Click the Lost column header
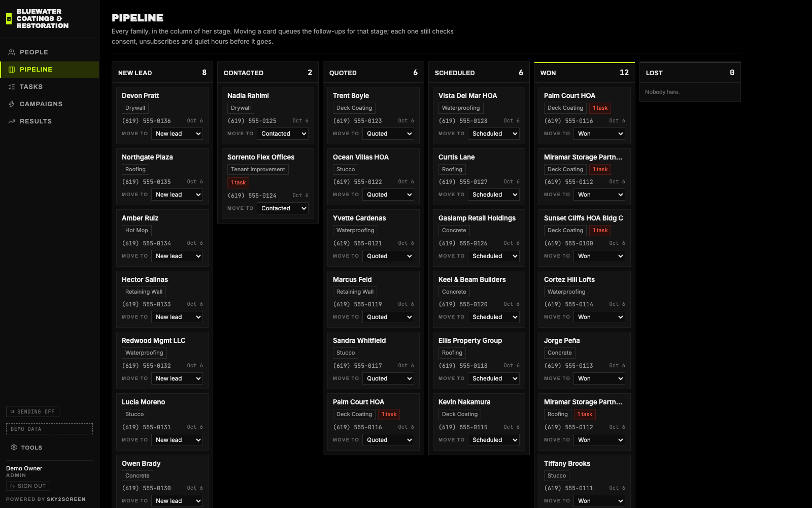This screenshot has height=508, width=812. 690,73
